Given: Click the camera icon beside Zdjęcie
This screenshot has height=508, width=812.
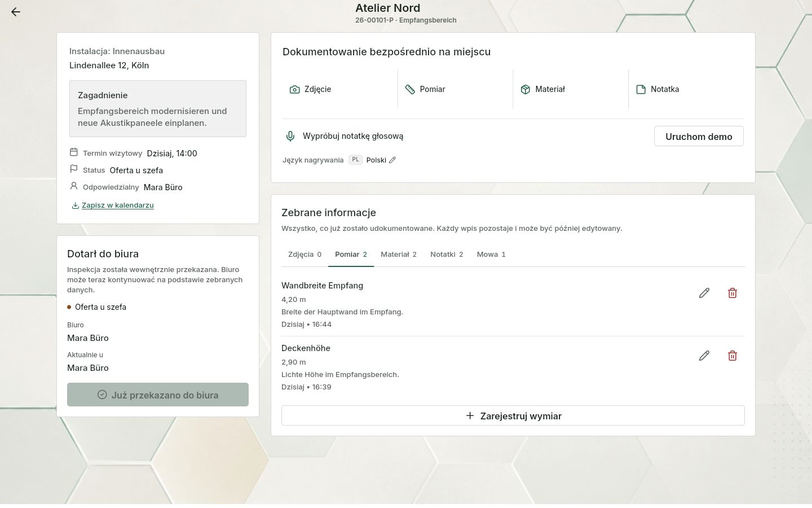Looking at the screenshot, I should click(x=294, y=89).
